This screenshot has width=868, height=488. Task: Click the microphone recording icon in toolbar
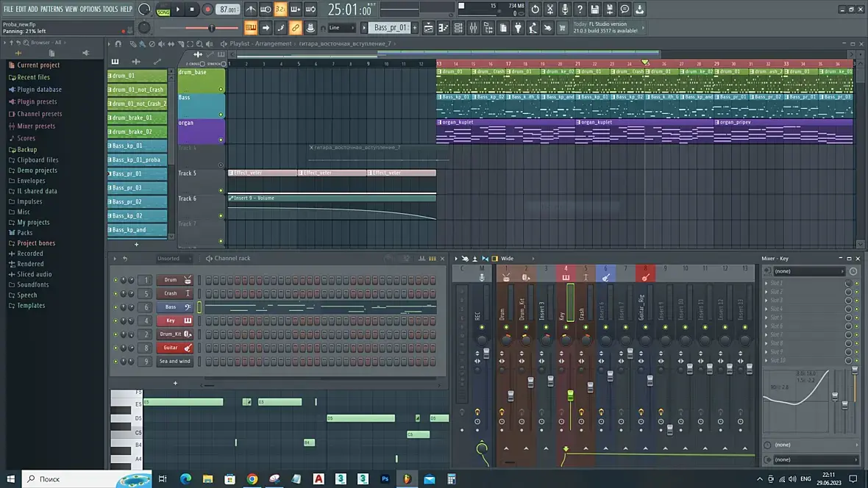click(565, 10)
